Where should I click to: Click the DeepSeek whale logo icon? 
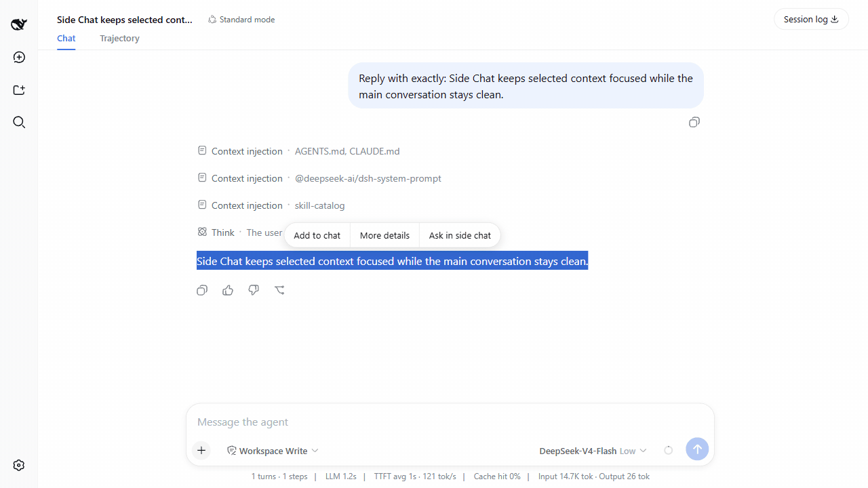click(x=19, y=25)
